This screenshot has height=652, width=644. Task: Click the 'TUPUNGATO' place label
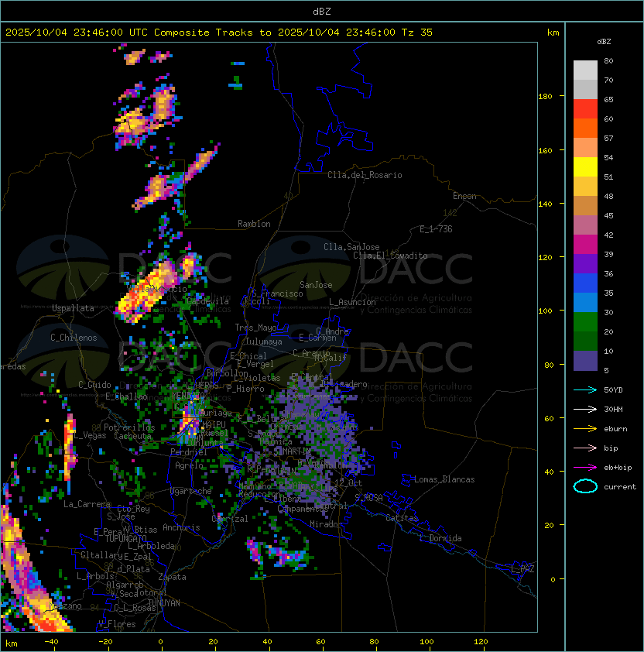point(125,539)
